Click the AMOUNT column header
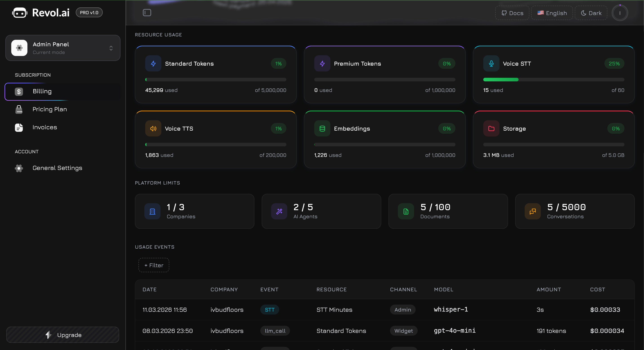644x350 pixels. point(549,290)
